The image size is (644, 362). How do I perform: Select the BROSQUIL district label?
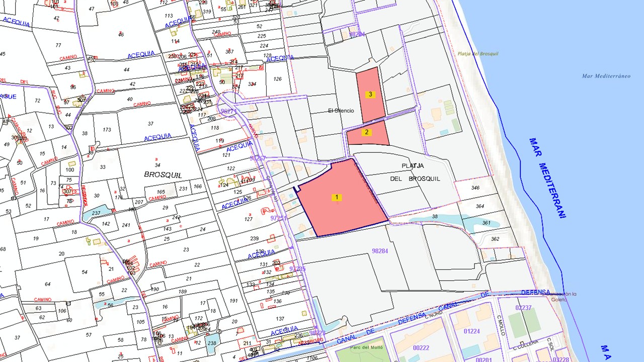(x=162, y=175)
